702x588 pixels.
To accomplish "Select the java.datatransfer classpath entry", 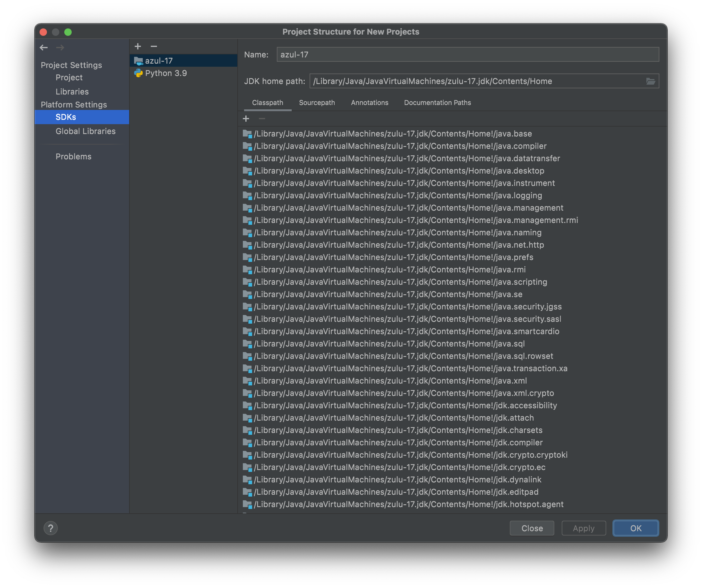I will click(452, 158).
